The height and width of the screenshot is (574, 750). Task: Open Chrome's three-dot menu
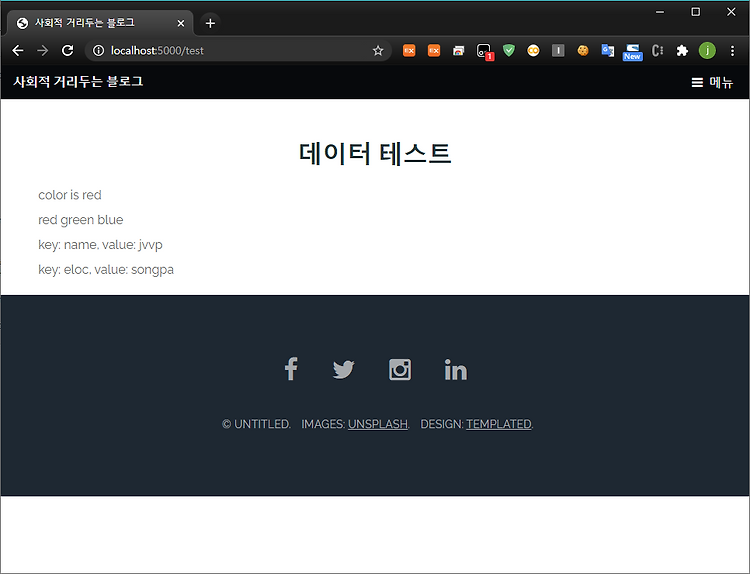(732, 51)
